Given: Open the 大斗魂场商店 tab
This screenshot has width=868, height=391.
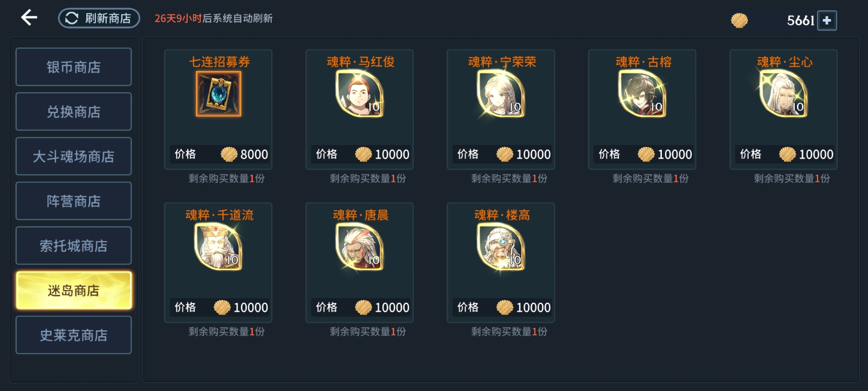Looking at the screenshot, I should (74, 156).
